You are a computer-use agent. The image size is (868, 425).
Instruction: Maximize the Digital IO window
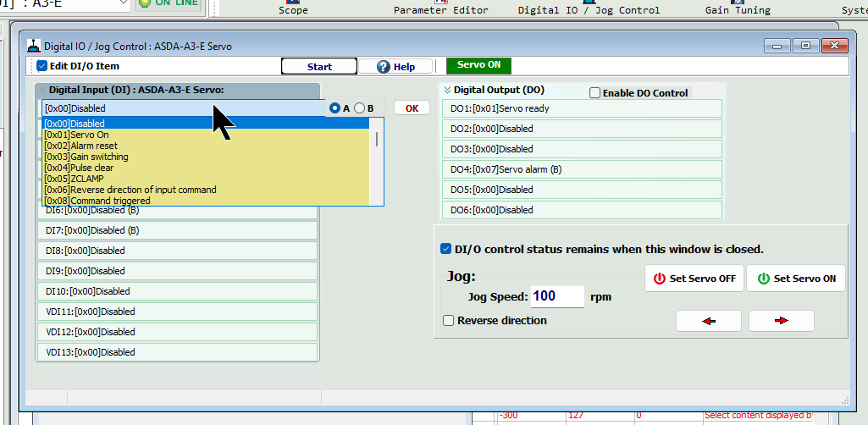pos(805,46)
